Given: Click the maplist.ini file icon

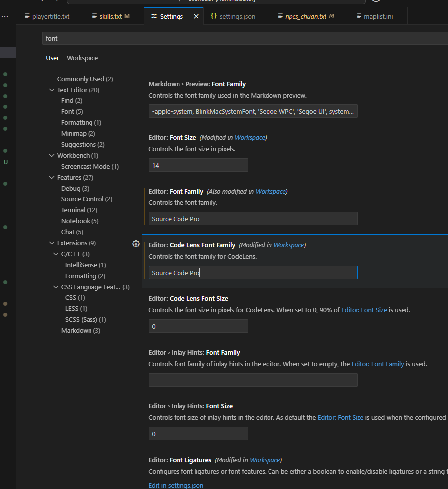Looking at the screenshot, I should click(359, 16).
